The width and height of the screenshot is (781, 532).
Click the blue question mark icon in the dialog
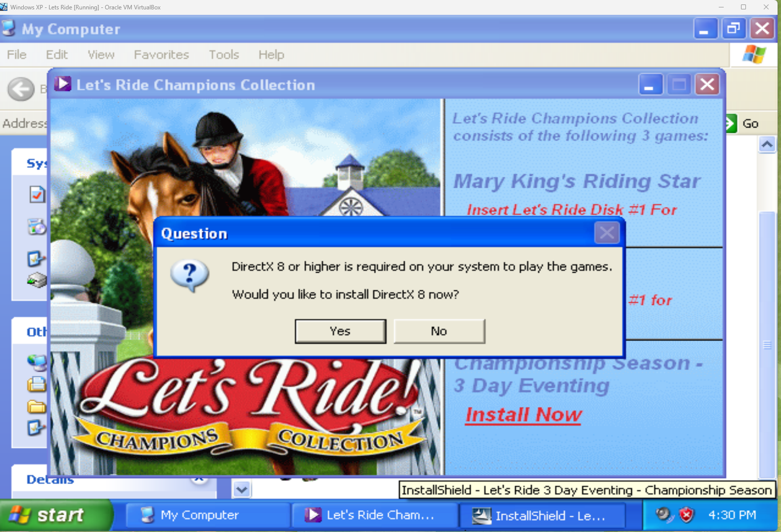(189, 275)
